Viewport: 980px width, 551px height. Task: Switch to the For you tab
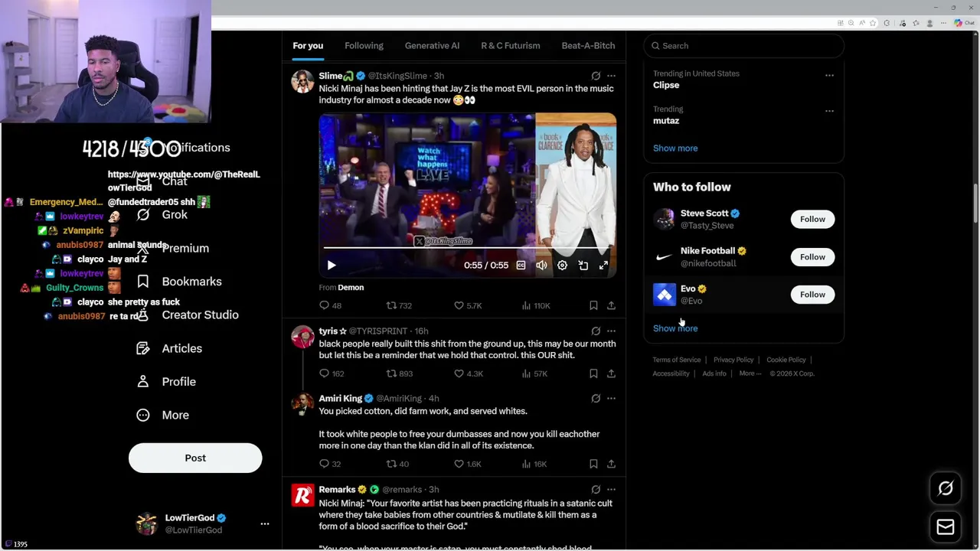308,46
